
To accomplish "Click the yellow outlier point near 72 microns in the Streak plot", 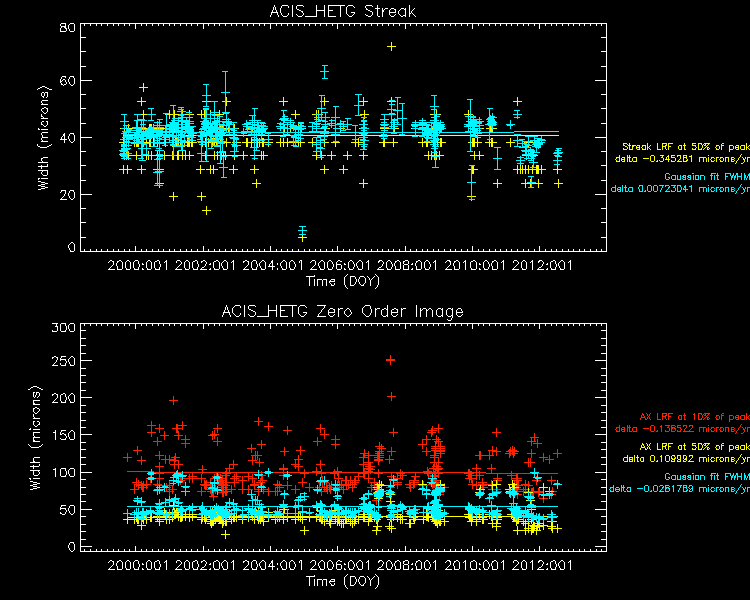I will coord(392,47).
